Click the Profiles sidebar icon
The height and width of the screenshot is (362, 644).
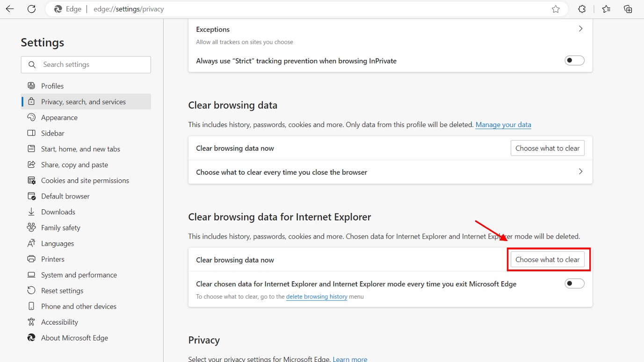(31, 86)
